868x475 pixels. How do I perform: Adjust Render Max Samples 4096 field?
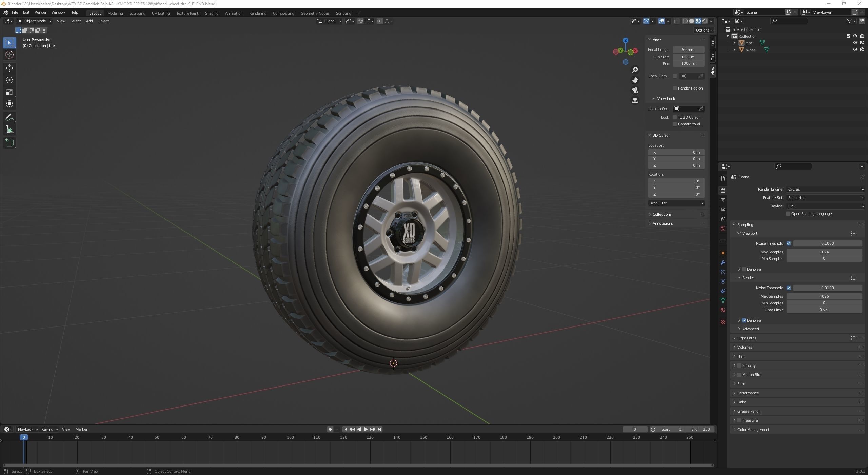(x=824, y=296)
